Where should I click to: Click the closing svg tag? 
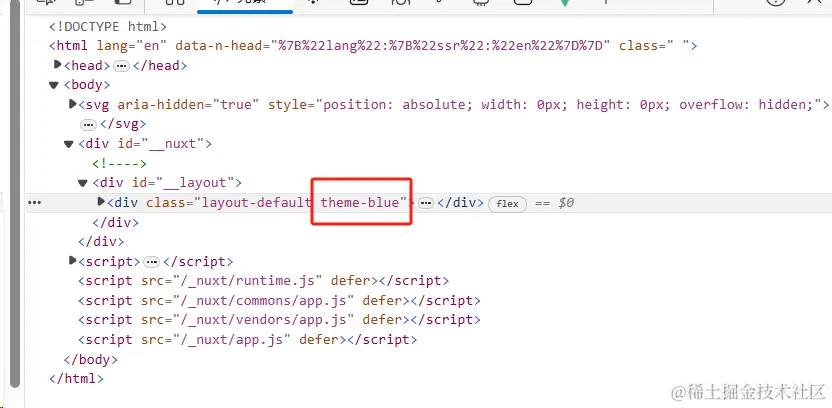point(123,125)
